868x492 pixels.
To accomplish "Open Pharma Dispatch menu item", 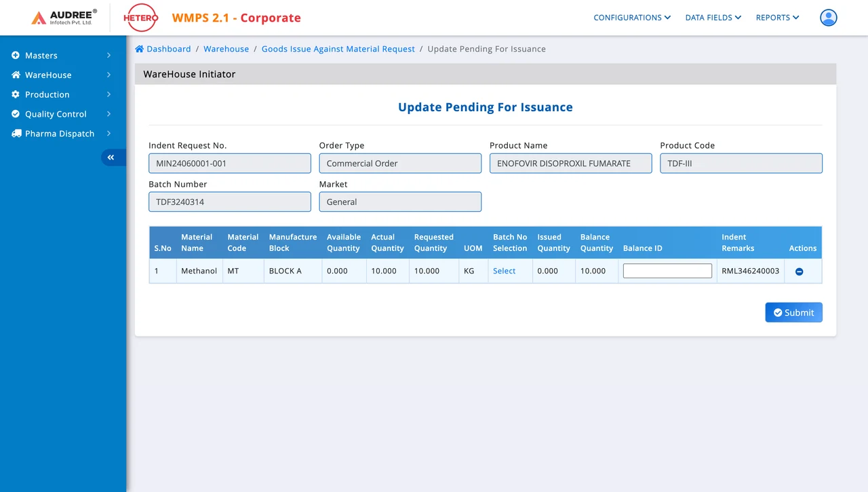I will click(x=60, y=134).
